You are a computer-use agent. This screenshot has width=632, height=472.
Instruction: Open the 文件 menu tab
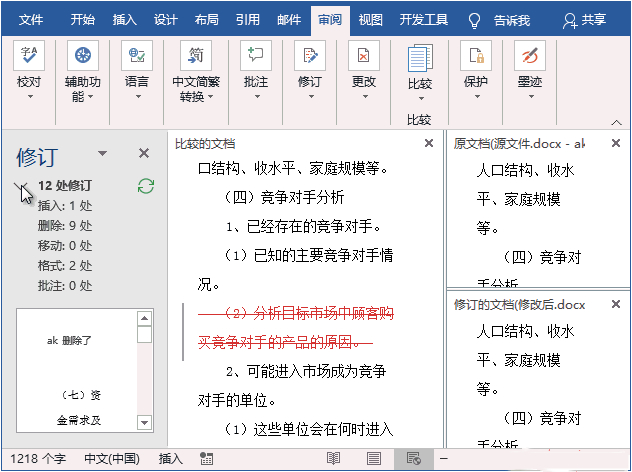(31, 19)
